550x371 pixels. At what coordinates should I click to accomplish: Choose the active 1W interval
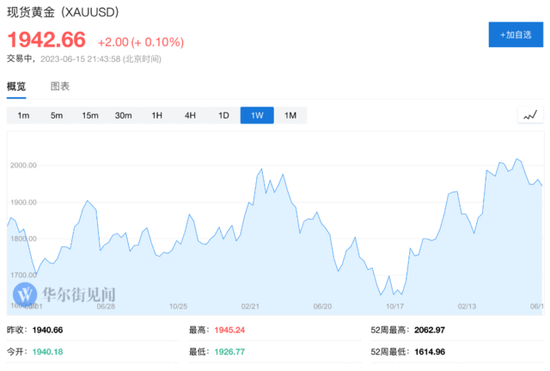tap(257, 115)
